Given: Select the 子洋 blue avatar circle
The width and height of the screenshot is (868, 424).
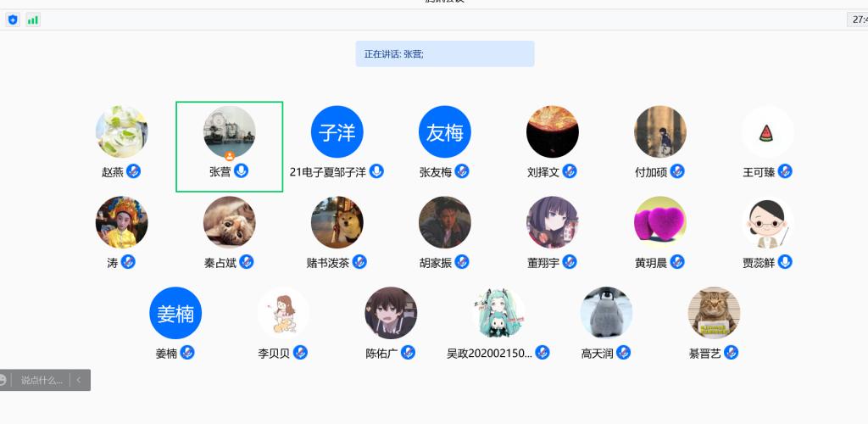Looking at the screenshot, I should point(337,132).
